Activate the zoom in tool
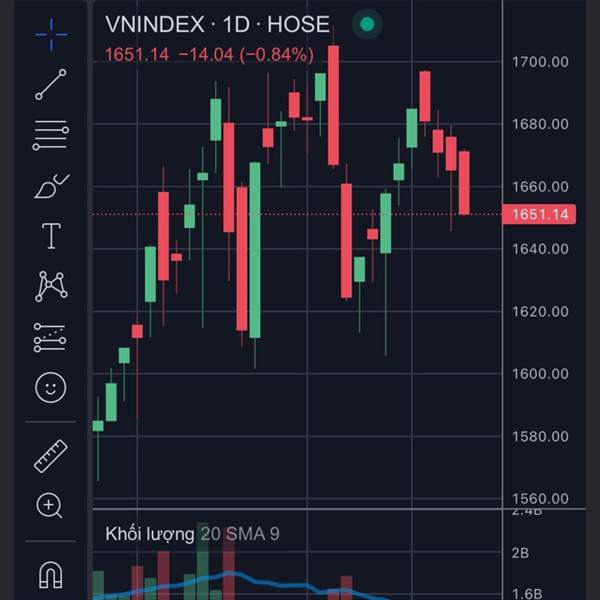The height and width of the screenshot is (600, 600). [51, 505]
